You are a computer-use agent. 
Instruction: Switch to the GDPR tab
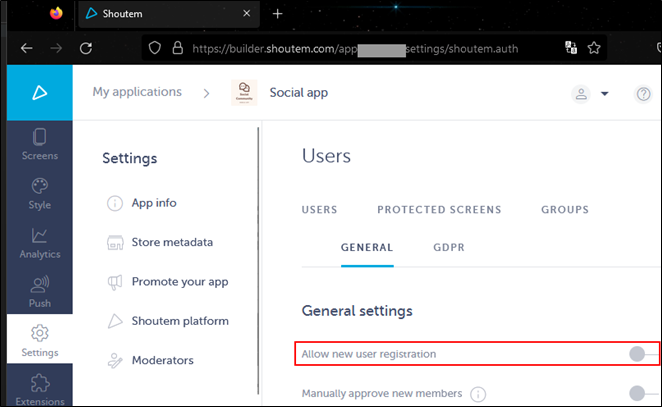coord(449,247)
